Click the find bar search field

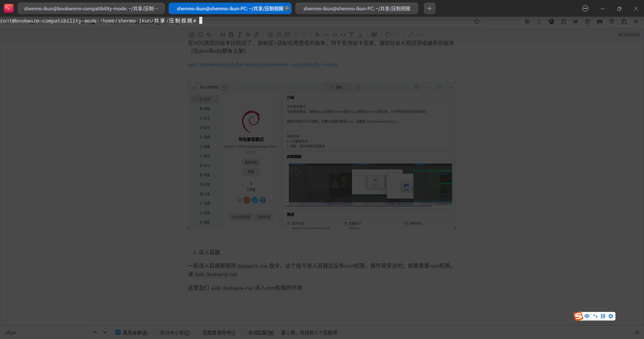click(45, 332)
